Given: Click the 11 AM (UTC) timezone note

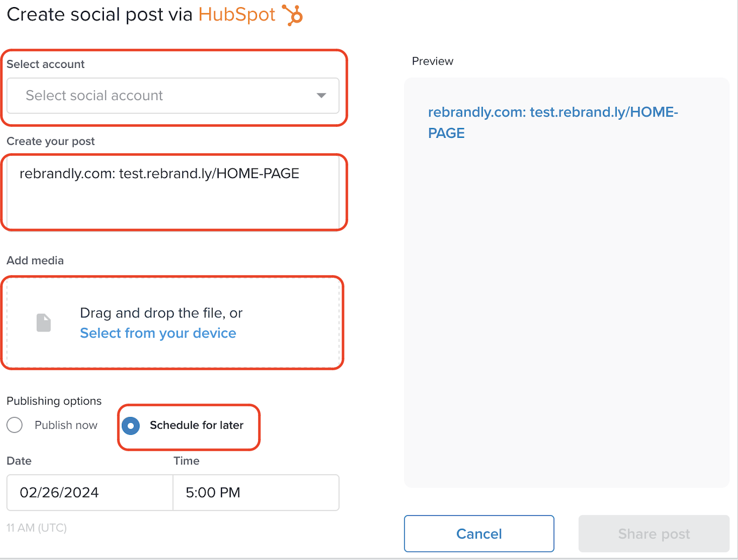Looking at the screenshot, I should (37, 528).
